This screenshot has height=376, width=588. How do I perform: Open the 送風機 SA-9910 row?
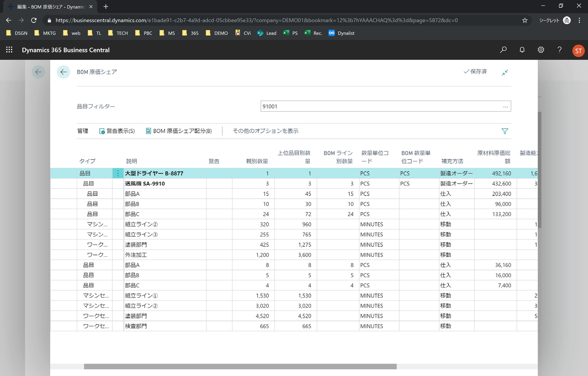tap(145, 184)
